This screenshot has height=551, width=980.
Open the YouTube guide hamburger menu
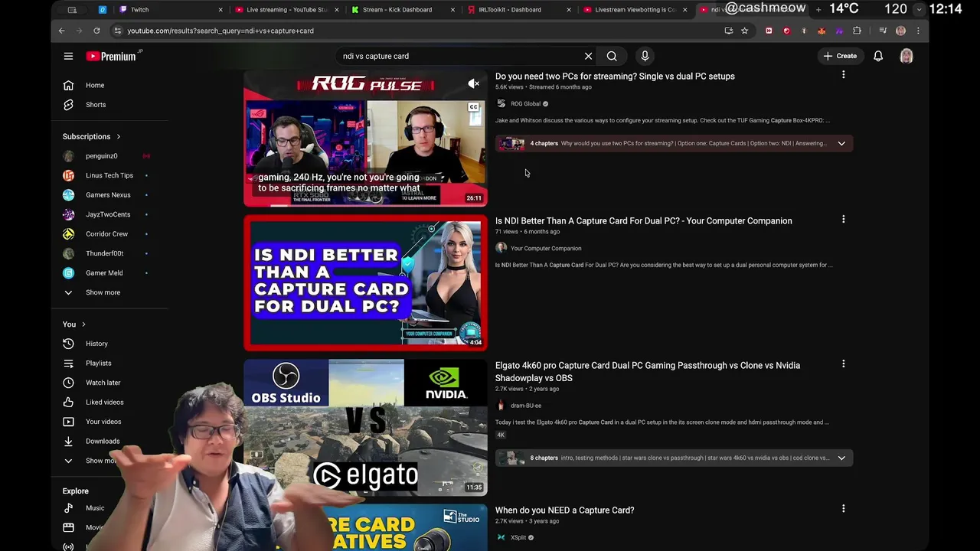[x=68, y=56]
